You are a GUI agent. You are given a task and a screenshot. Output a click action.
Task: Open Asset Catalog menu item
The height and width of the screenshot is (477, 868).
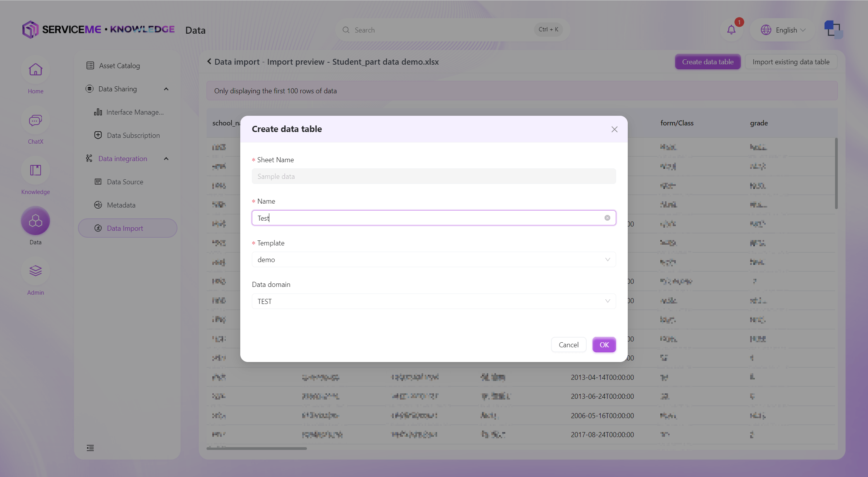tap(119, 66)
